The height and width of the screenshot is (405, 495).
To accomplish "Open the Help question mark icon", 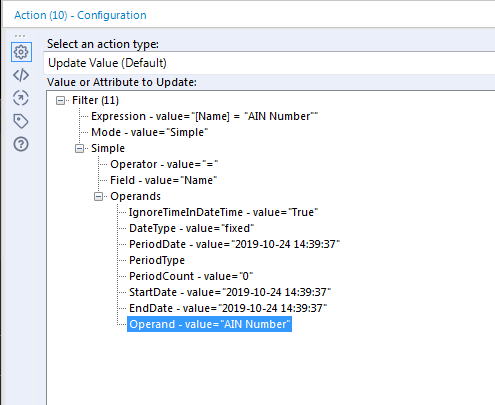I will pyautogui.click(x=21, y=144).
